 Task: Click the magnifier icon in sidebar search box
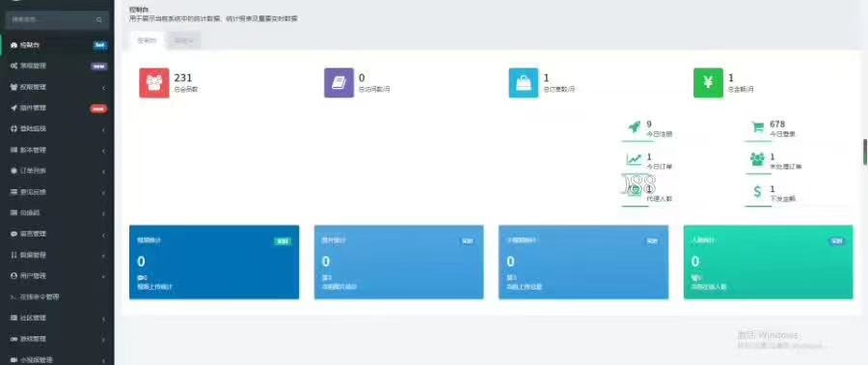tap(99, 20)
